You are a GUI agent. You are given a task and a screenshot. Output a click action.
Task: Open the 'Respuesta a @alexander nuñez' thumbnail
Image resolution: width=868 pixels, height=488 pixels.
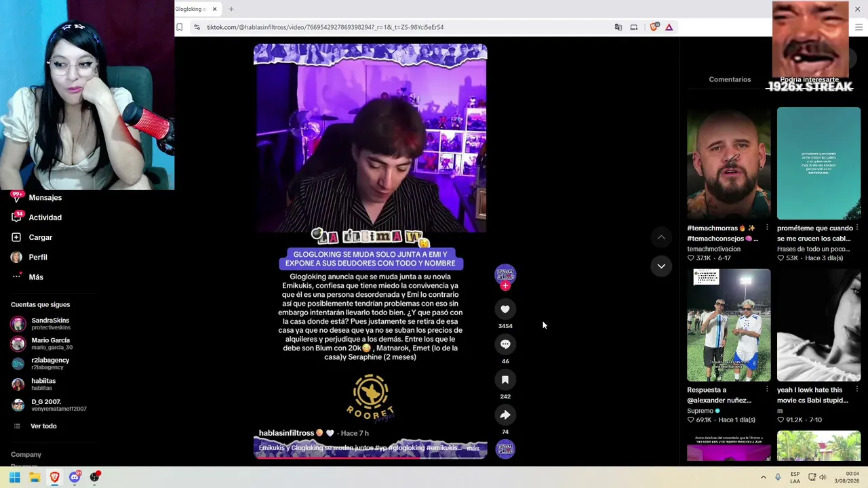(729, 325)
